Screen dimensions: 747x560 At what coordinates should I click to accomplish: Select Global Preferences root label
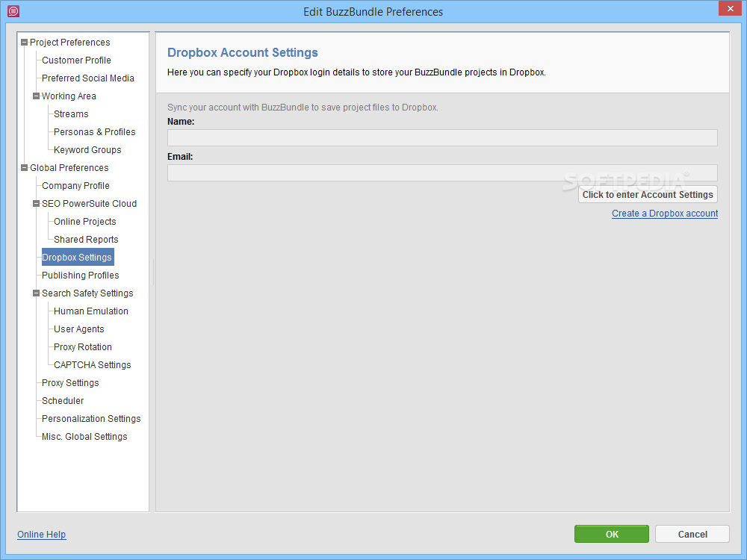click(69, 167)
